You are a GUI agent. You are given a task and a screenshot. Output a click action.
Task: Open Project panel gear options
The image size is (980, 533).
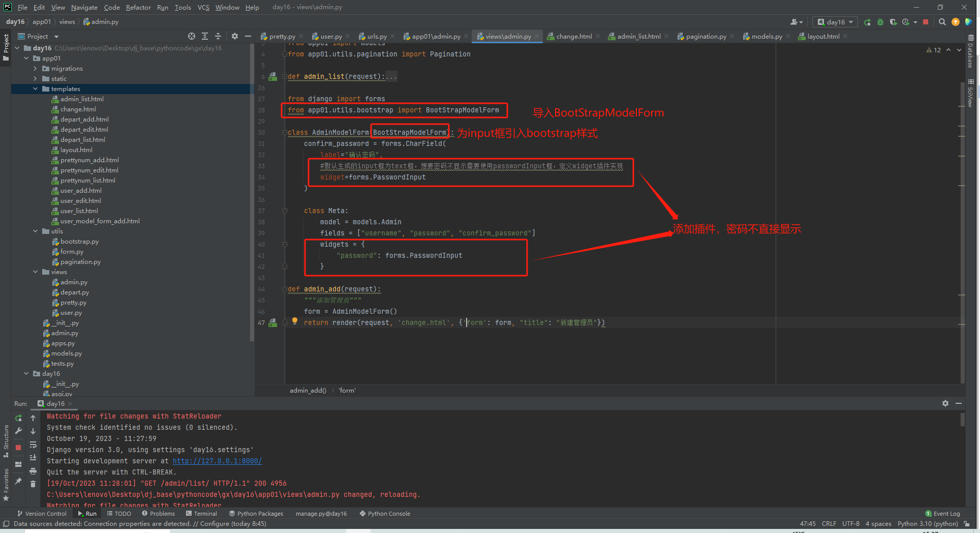tap(234, 36)
